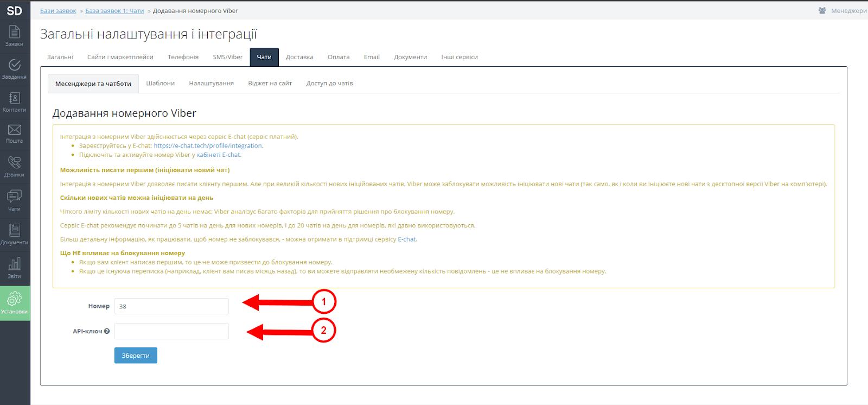Open Менеджери users icon at top right
This screenshot has width=868, height=405.
pyautogui.click(x=822, y=11)
